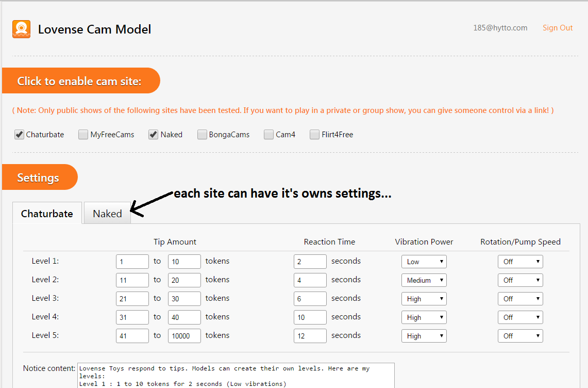Tick the Cam4 checkbox
The height and width of the screenshot is (388, 588).
[x=268, y=135]
